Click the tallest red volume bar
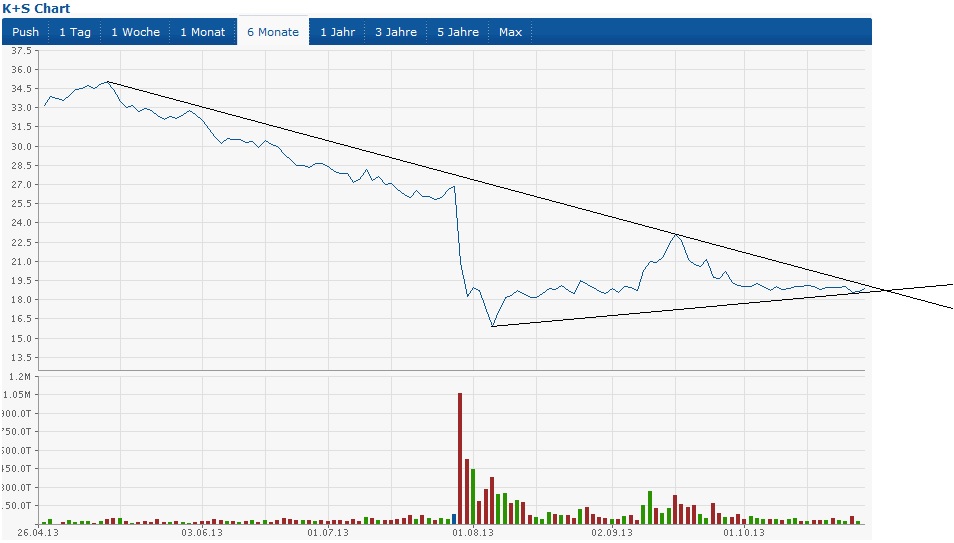This screenshot has height=543, width=954. 460,458
